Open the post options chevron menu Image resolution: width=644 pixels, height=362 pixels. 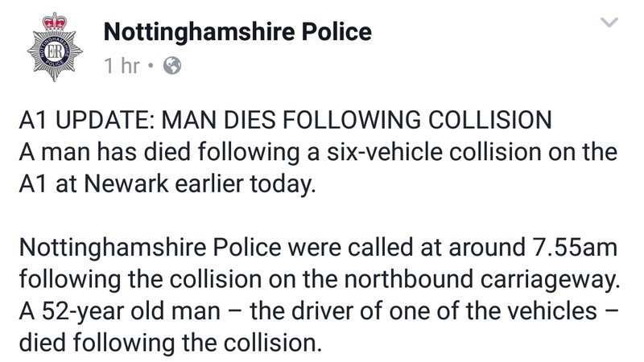tap(612, 25)
